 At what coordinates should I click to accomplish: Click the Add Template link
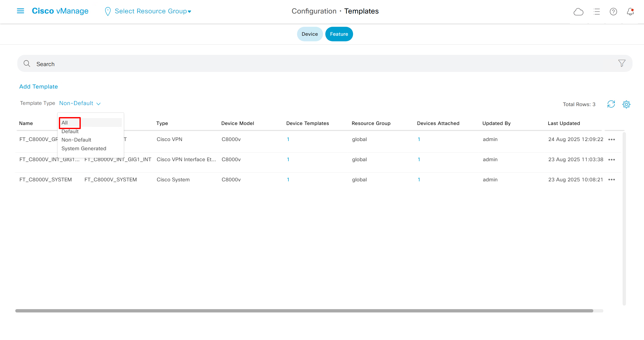[x=38, y=86]
